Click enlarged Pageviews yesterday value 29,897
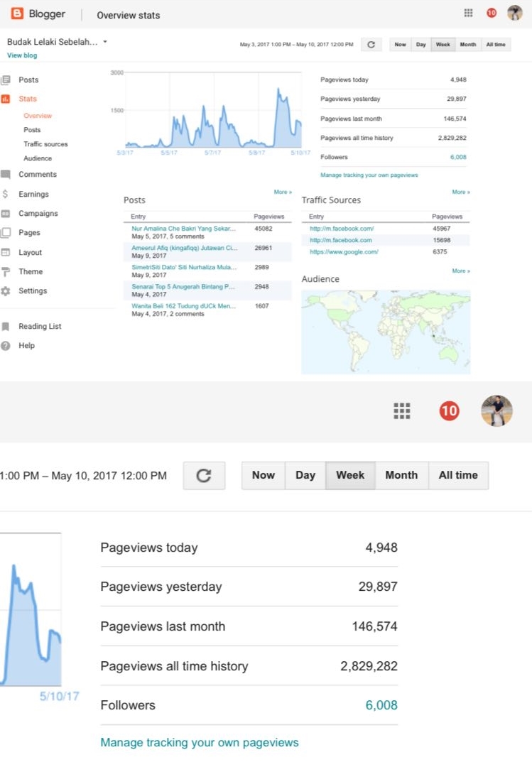The height and width of the screenshot is (762, 532). tap(378, 587)
